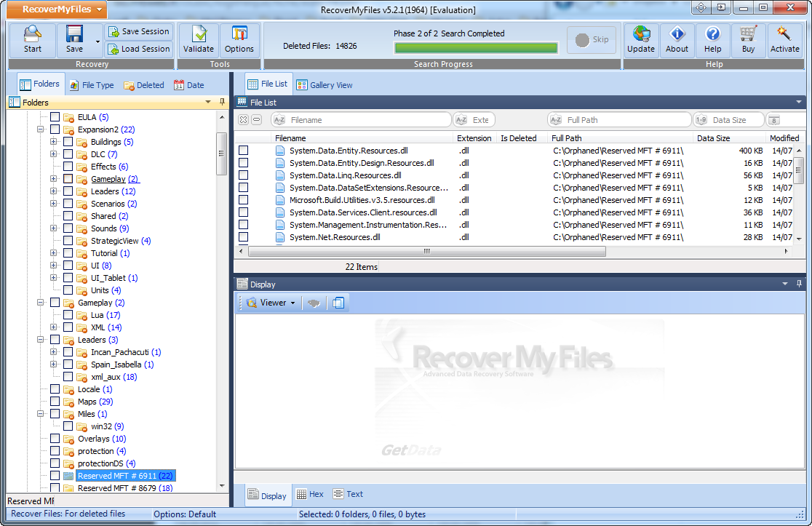Select the File List tab
The width and height of the screenshot is (812, 526).
[268, 84]
